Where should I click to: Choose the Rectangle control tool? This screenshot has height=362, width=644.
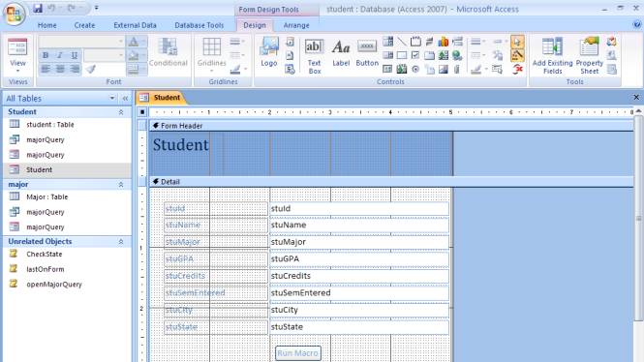402,55
